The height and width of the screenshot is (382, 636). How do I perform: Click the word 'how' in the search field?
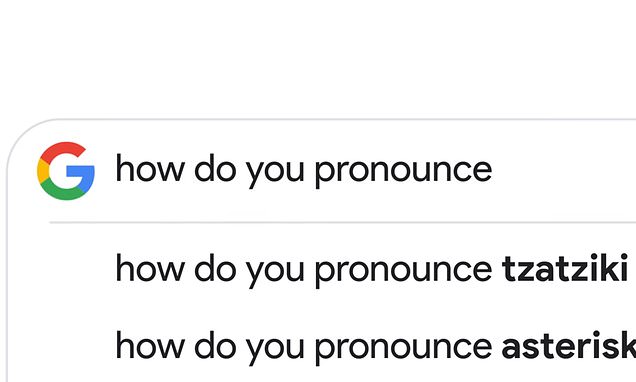click(150, 168)
